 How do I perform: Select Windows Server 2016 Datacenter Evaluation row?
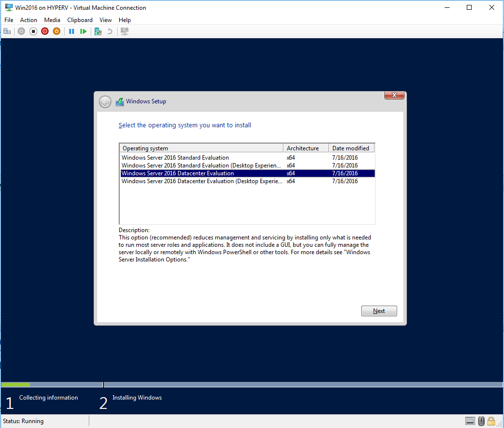[247, 173]
